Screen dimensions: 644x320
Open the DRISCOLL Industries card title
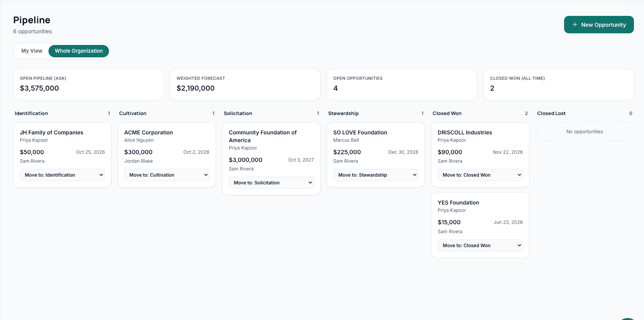pos(465,132)
